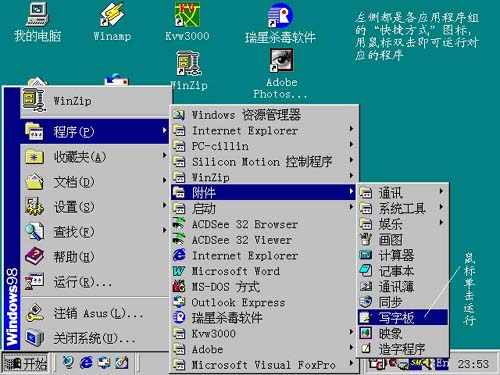The image size is (500, 375).
Task: Launch 映象 imaging program
Action: (403, 333)
